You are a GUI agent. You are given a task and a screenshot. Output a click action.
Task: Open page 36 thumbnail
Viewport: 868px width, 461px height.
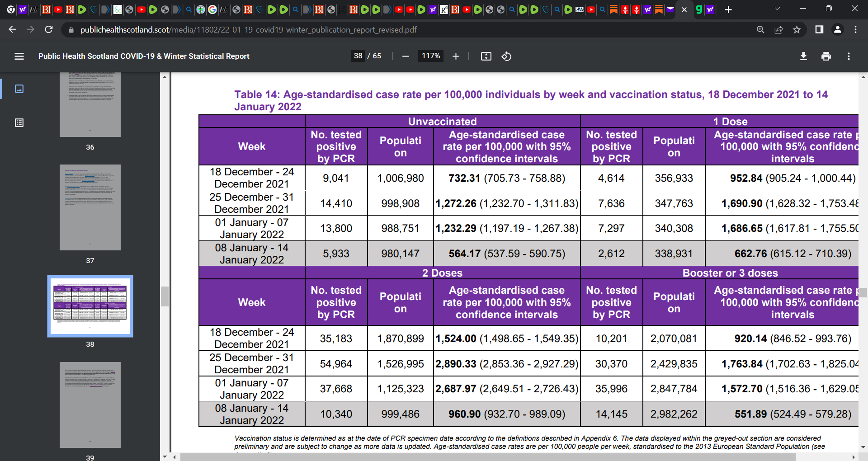tap(90, 104)
